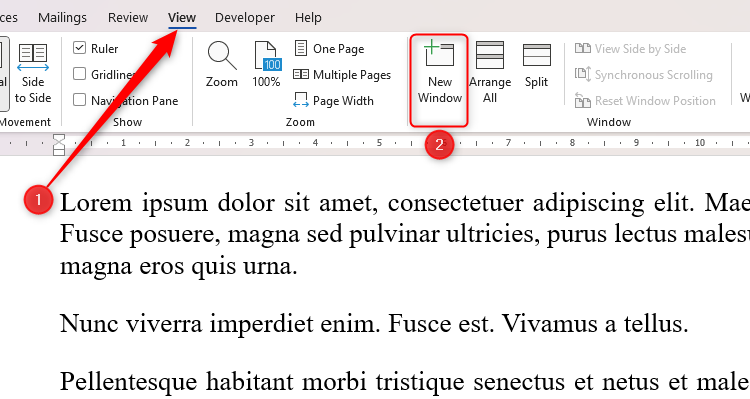
Task: Uncheck the Ruler checkbox
Action: coord(79,48)
